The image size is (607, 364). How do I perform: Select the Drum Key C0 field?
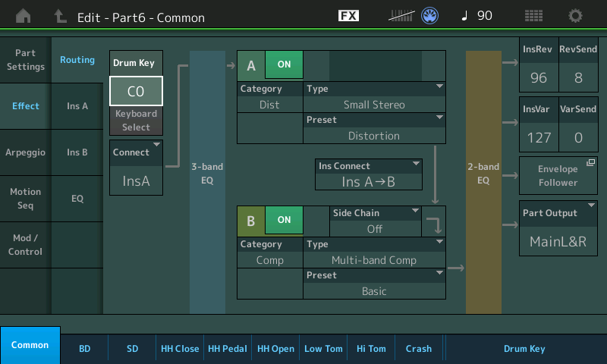point(136,91)
